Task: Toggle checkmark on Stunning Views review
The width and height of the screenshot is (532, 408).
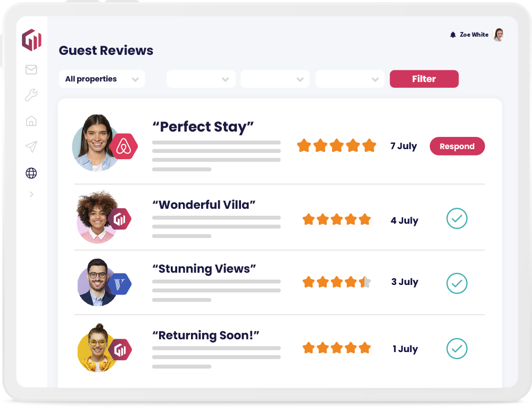Action: (456, 283)
